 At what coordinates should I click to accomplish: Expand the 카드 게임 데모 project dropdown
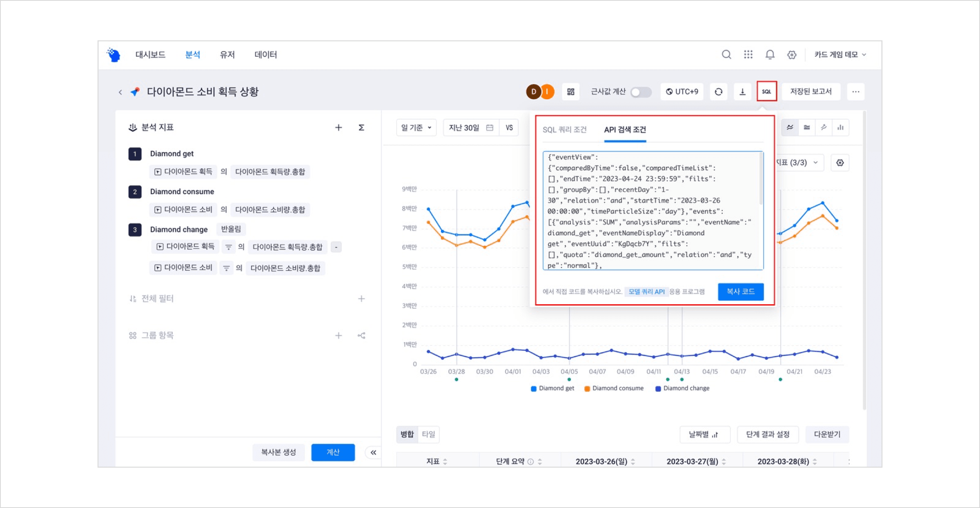[840, 54]
